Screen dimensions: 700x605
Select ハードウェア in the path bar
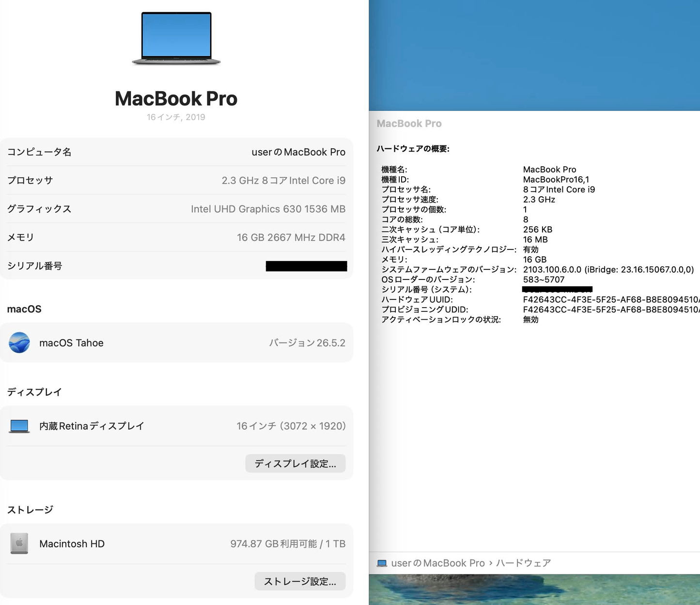pos(524,563)
